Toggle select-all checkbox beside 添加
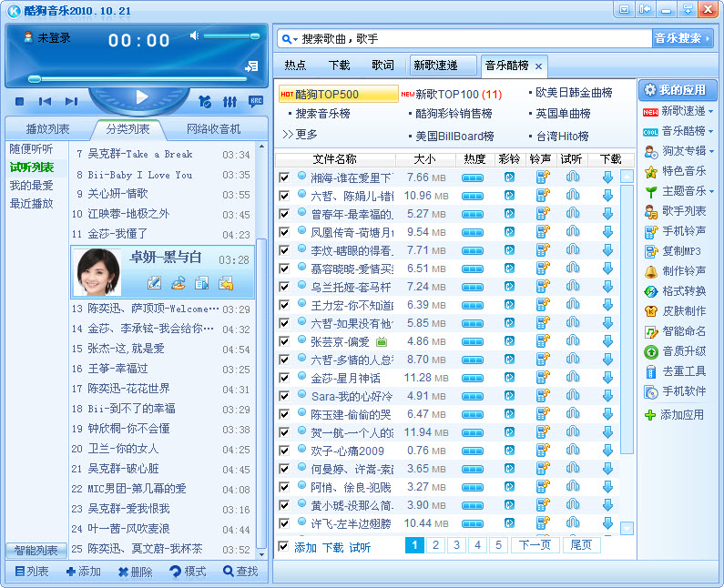The width and height of the screenshot is (724, 588). coord(284,547)
